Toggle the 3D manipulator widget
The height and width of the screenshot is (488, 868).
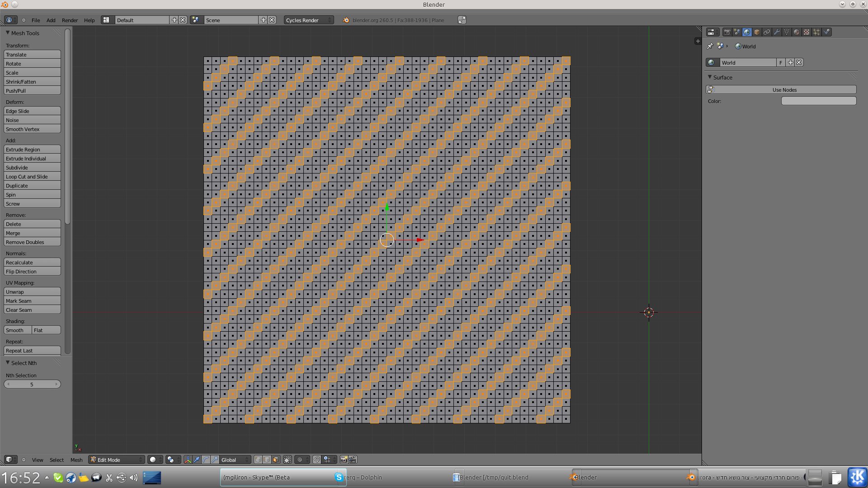(x=188, y=460)
